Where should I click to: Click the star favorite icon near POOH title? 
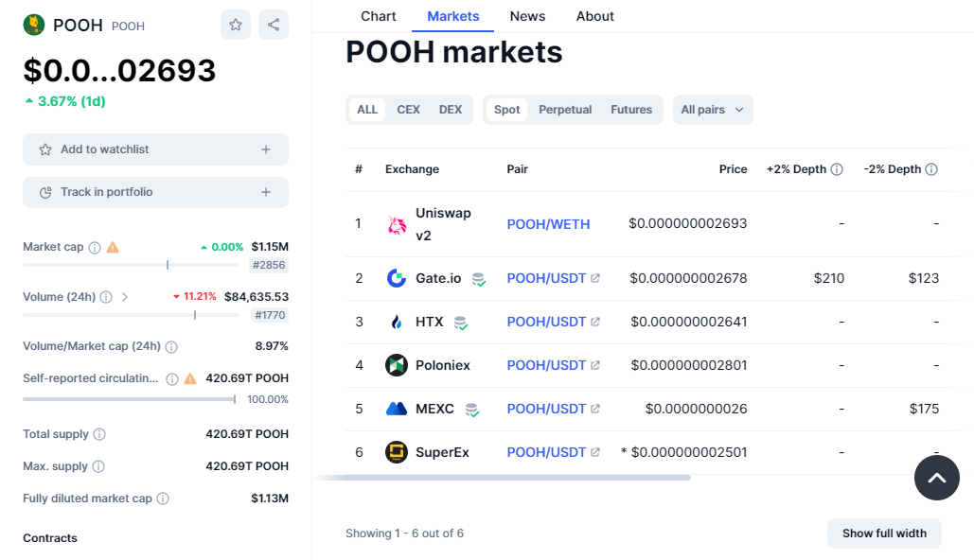(x=236, y=25)
